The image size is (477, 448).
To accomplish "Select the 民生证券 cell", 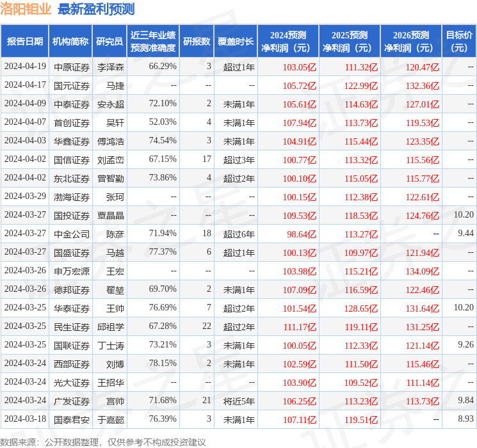I will point(72,327).
